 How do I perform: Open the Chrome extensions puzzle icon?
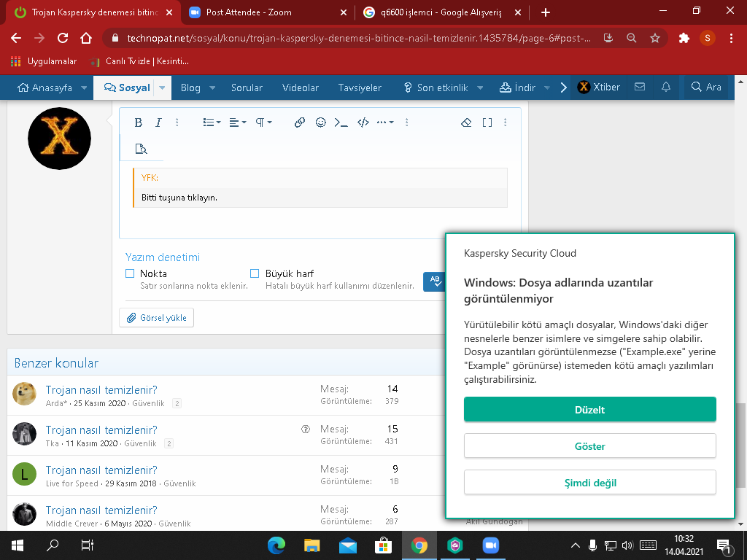684,38
